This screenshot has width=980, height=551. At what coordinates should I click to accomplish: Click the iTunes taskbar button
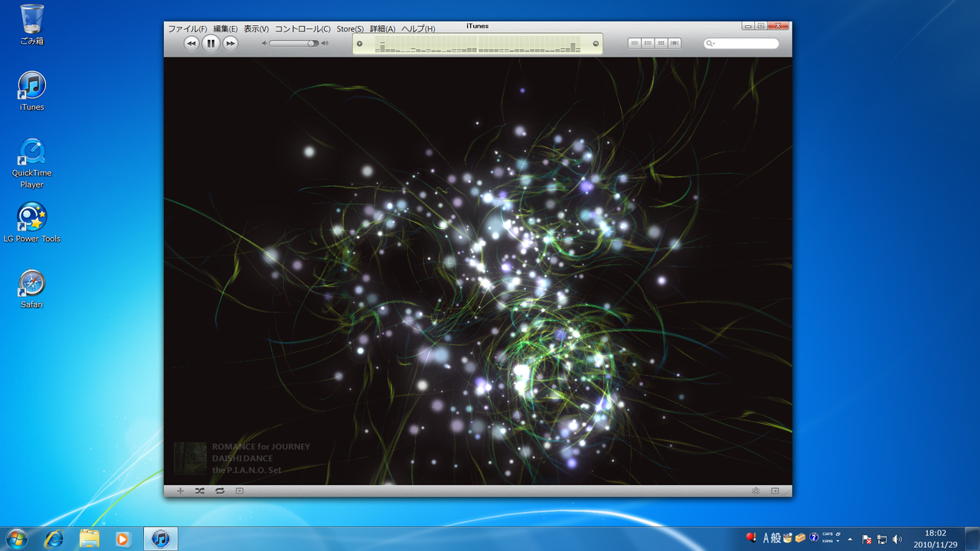click(x=160, y=539)
